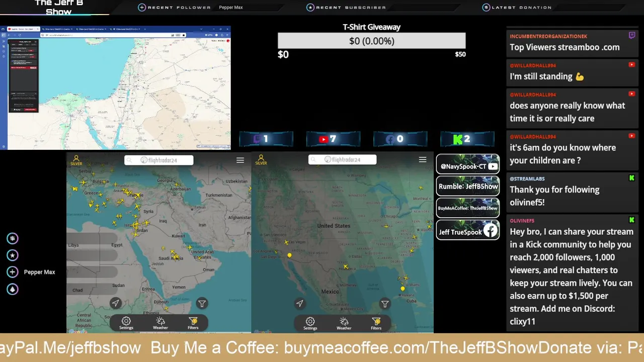The image size is (644, 362).
Task: Click the "$50" giveaway goal amount
Action: 460,54
